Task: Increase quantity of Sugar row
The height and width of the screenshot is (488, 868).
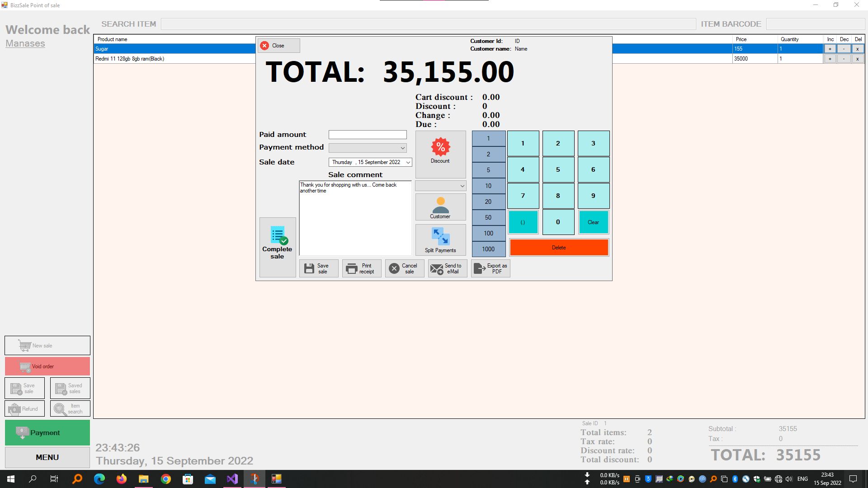Action: (830, 49)
